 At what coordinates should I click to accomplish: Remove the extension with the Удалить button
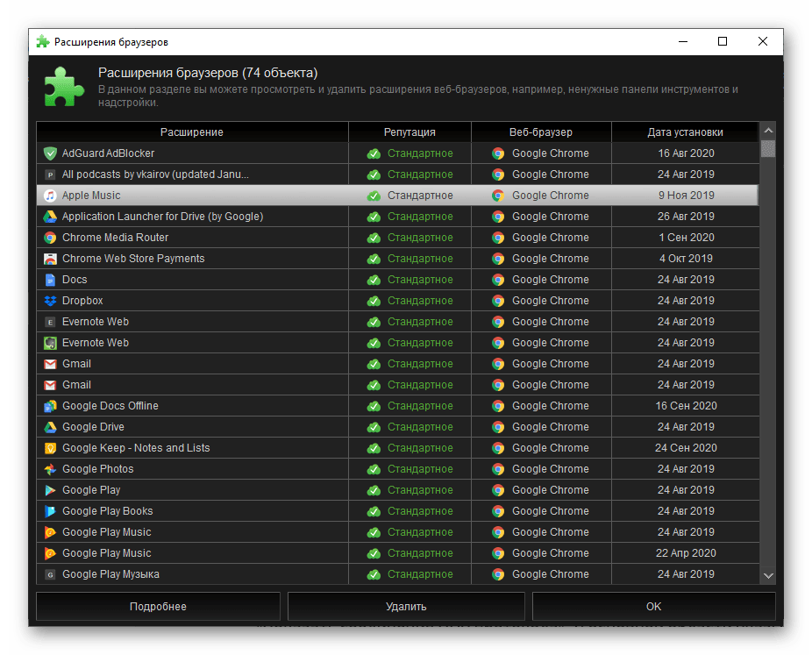(406, 606)
